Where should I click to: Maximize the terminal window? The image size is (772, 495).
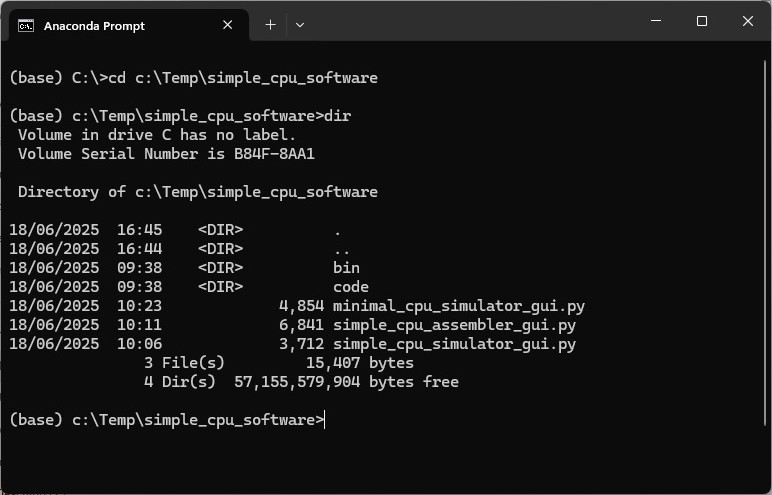(701, 22)
